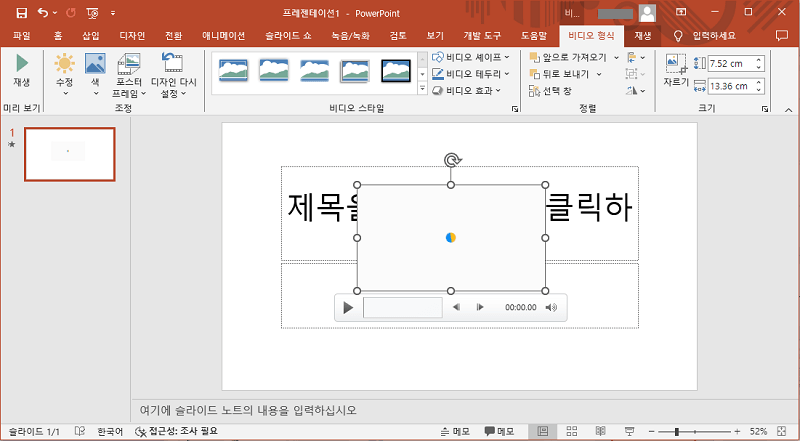Image resolution: width=800 pixels, height=441 pixels.
Task: Click the slide notes area text
Action: coord(248,410)
